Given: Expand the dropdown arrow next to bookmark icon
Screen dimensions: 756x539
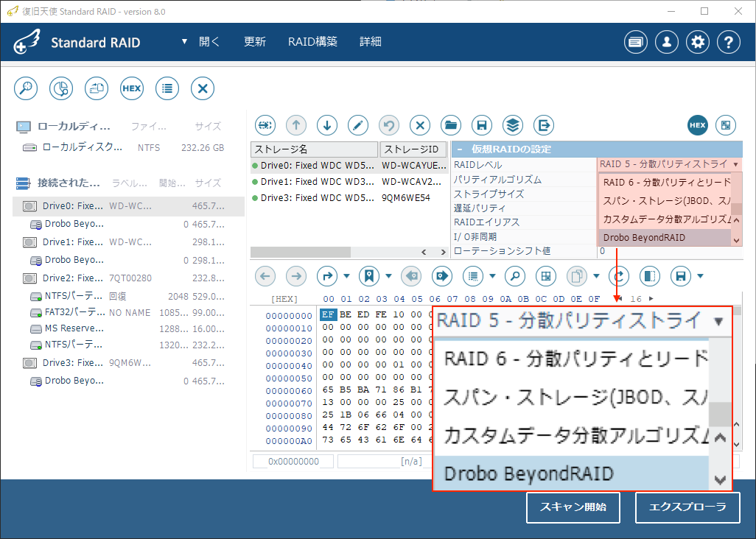Looking at the screenshot, I should (388, 276).
